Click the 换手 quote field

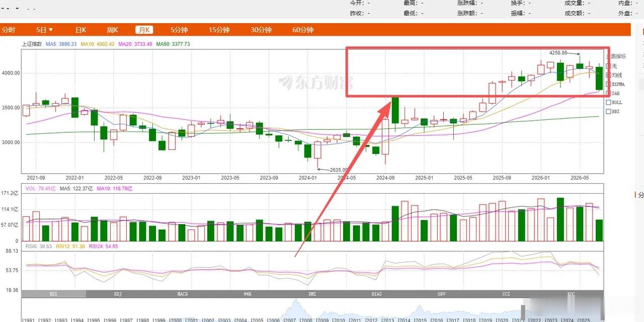[521, 3]
